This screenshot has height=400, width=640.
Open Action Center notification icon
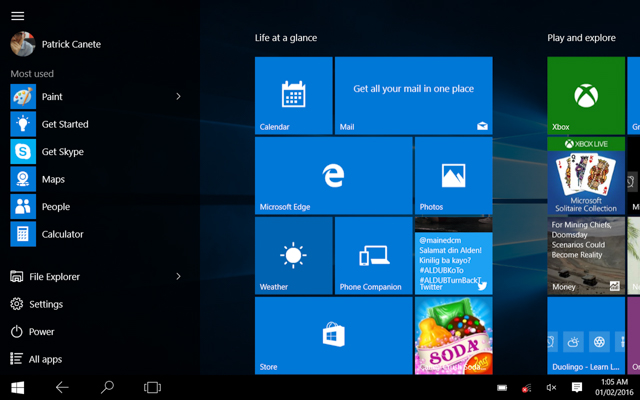click(576, 387)
